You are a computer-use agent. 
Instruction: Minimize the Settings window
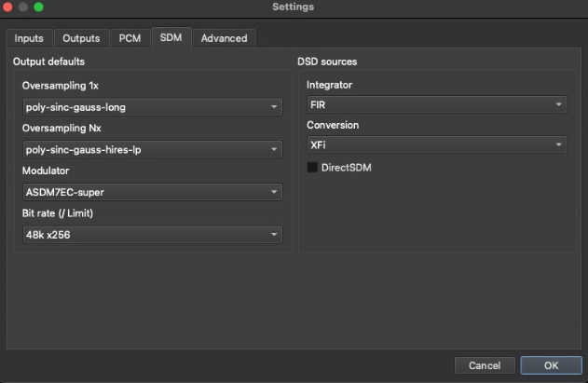(23, 7)
